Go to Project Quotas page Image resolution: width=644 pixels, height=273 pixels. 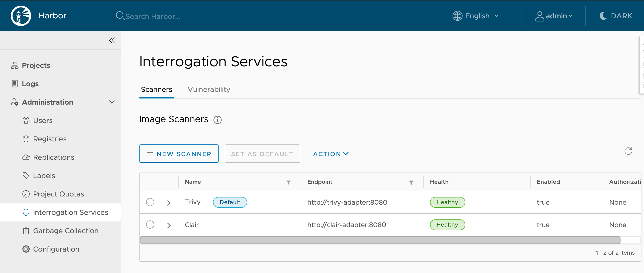[58, 194]
